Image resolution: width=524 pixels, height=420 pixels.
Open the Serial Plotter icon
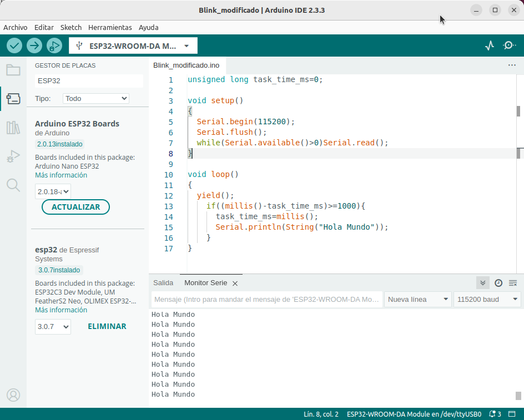coord(489,45)
